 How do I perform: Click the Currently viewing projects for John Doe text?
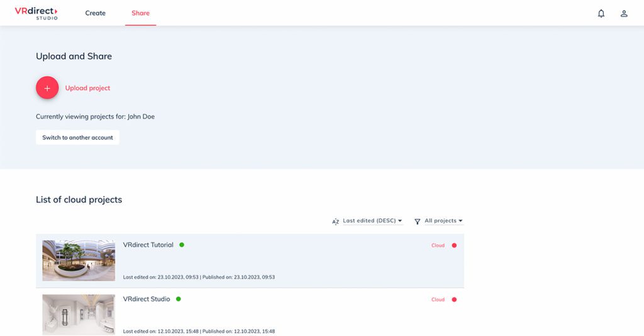[x=96, y=117]
